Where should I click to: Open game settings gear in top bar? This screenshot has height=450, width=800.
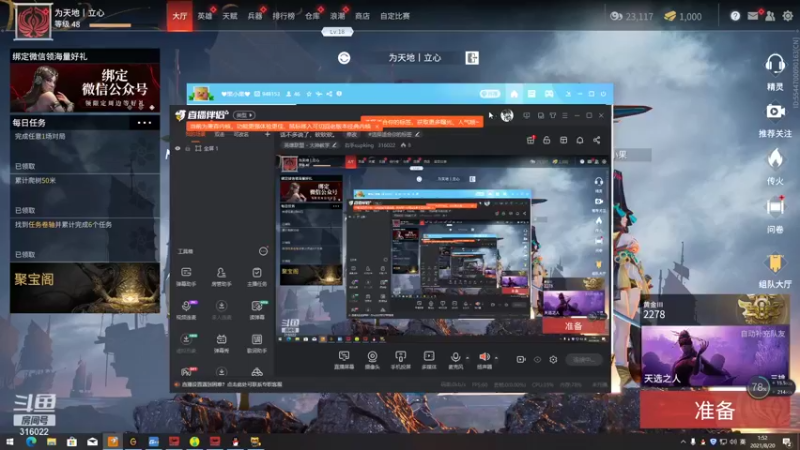(788, 16)
